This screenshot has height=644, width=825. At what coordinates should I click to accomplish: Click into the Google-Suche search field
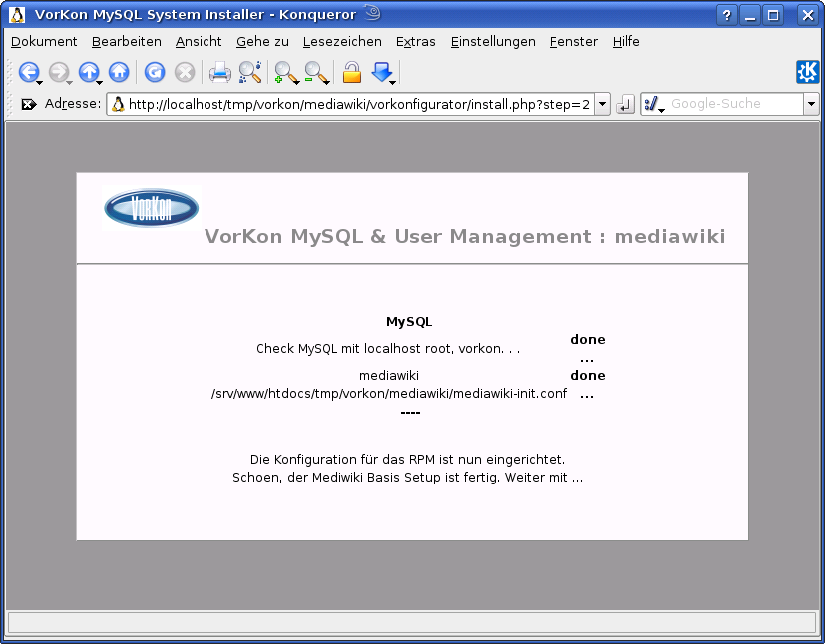(735, 104)
